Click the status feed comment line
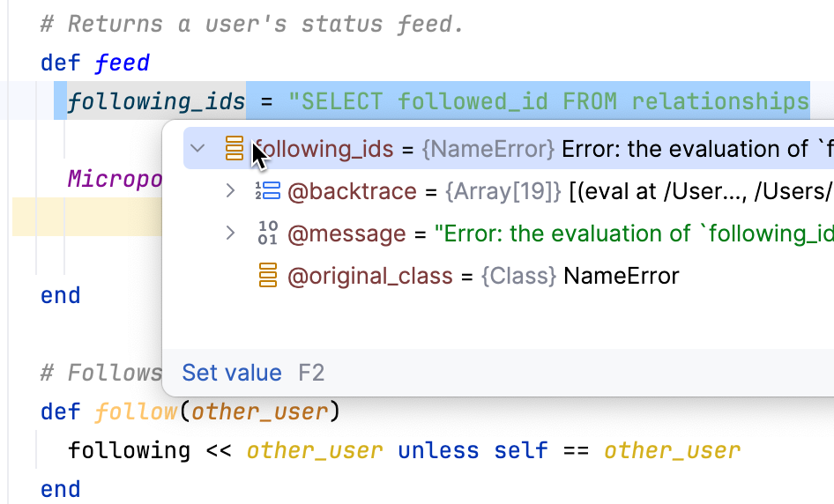The image size is (834, 504). coord(251,24)
